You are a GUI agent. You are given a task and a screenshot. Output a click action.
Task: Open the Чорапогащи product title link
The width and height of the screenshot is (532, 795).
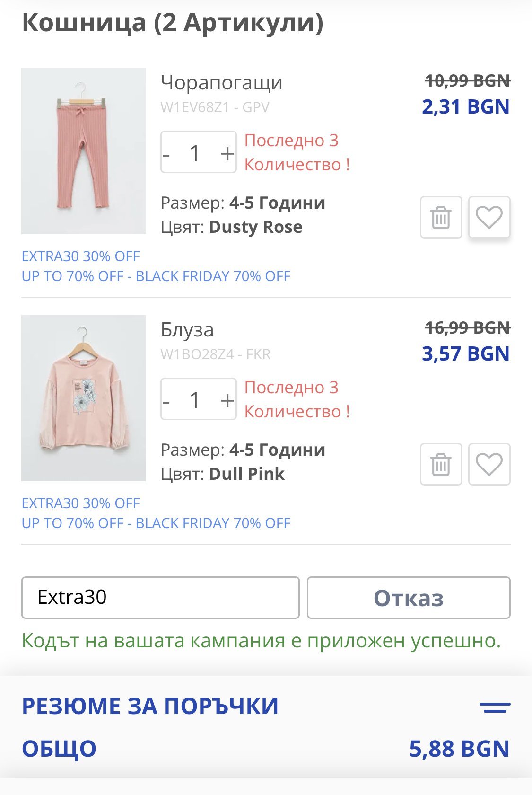pos(221,83)
